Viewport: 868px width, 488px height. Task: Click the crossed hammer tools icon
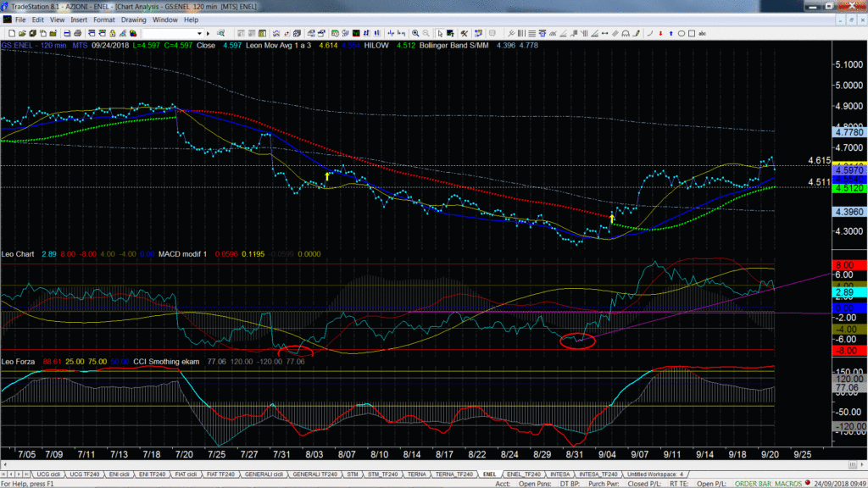(464, 33)
